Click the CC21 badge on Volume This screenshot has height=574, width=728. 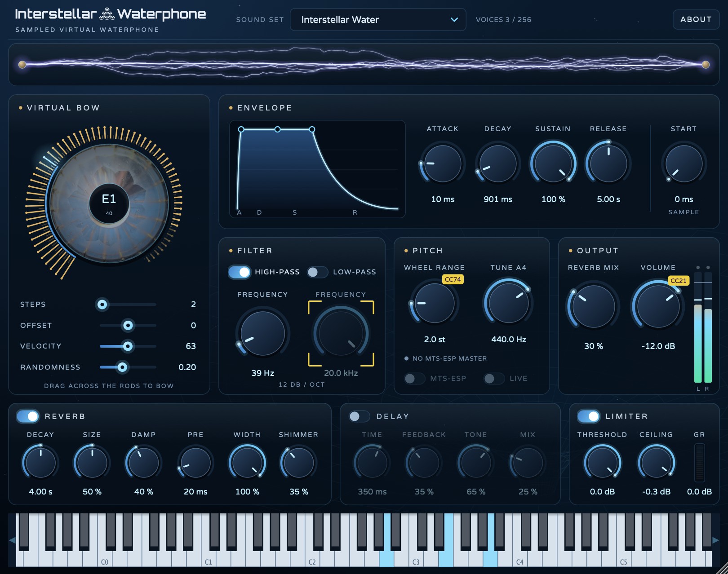click(x=679, y=281)
